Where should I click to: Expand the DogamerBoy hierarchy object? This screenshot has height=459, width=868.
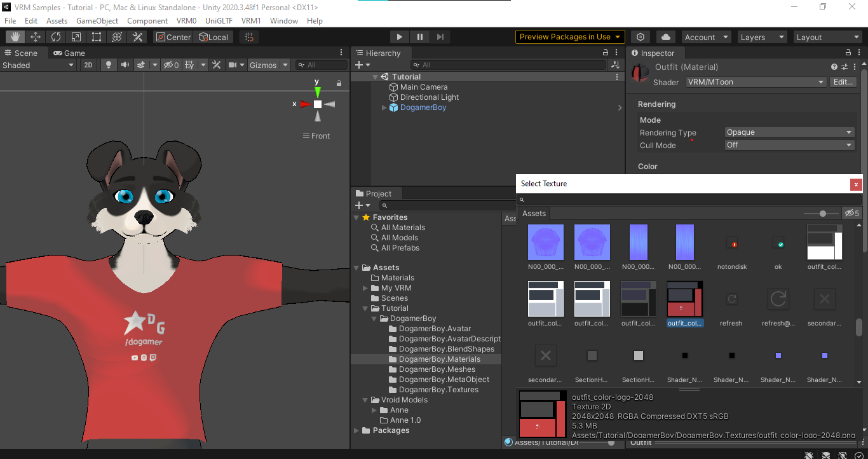(x=384, y=108)
